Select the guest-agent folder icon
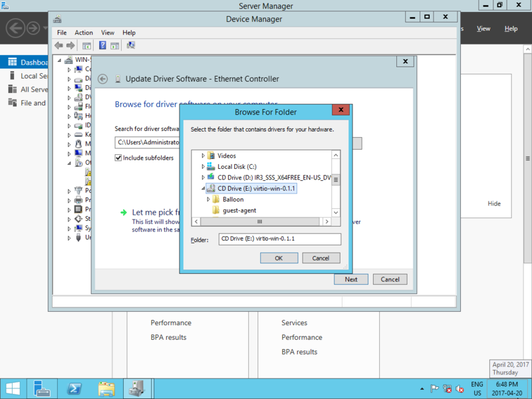Image resolution: width=532 pixels, height=399 pixels. click(x=216, y=210)
